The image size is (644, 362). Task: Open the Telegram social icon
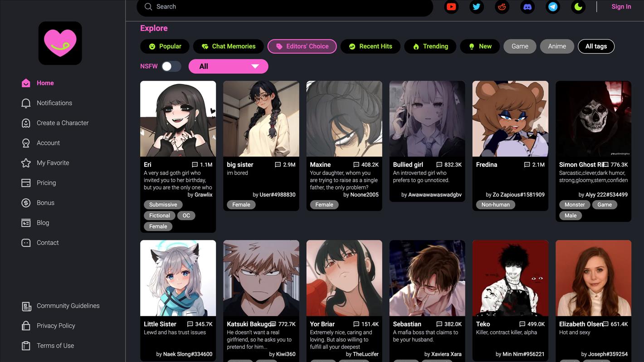tap(552, 7)
